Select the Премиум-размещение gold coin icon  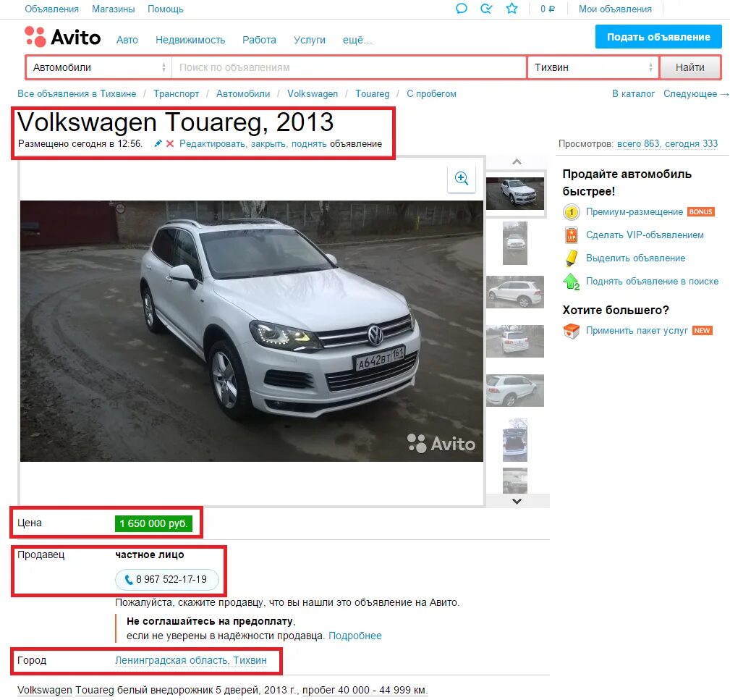pyautogui.click(x=572, y=212)
